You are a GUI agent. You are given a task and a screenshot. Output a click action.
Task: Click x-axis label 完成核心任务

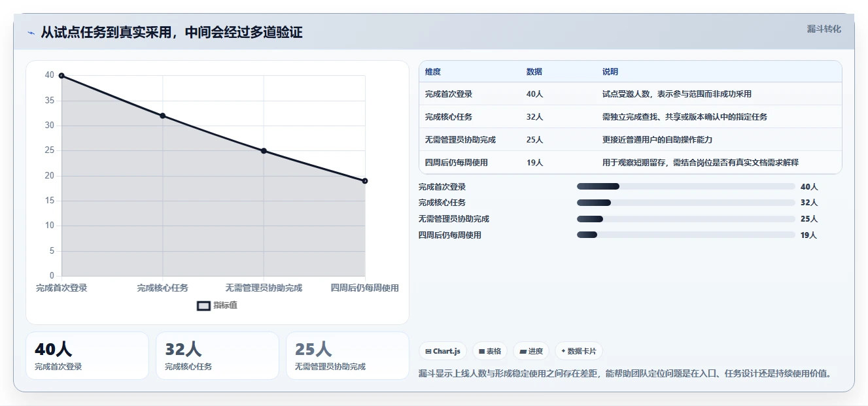163,288
